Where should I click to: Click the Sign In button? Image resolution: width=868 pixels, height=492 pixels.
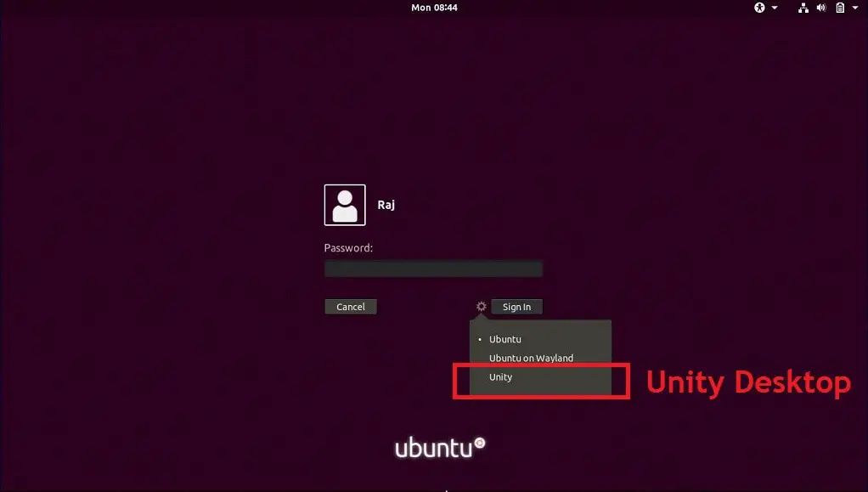pos(516,307)
